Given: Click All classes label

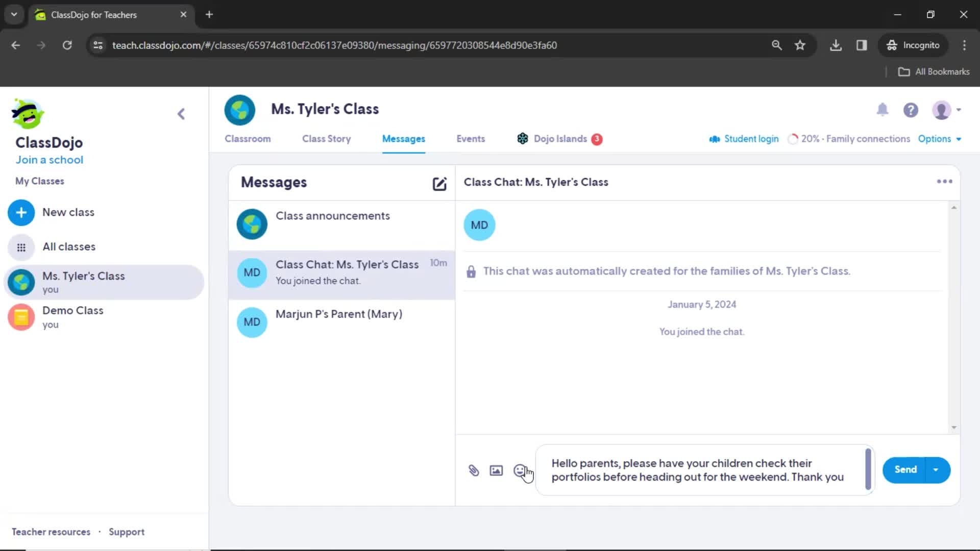Looking at the screenshot, I should (69, 247).
